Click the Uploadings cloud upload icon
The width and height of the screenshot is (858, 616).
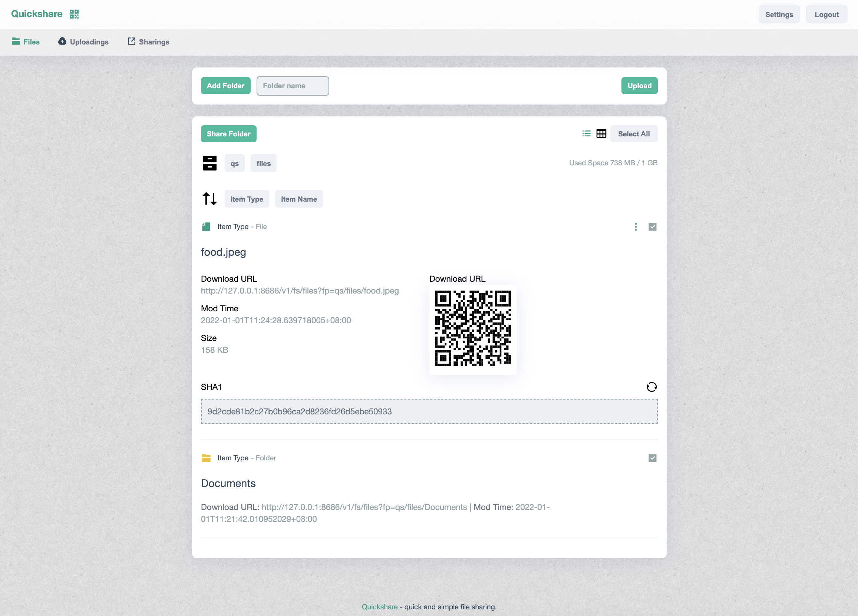point(62,41)
